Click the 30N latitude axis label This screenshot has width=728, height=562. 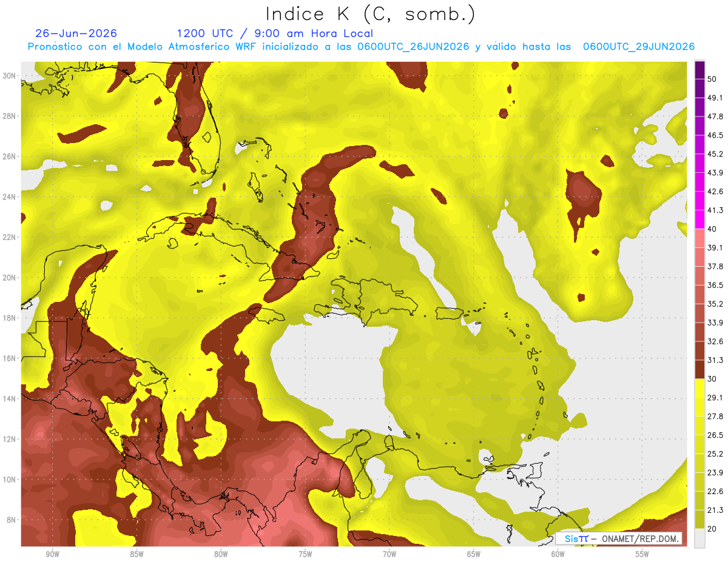click(10, 76)
